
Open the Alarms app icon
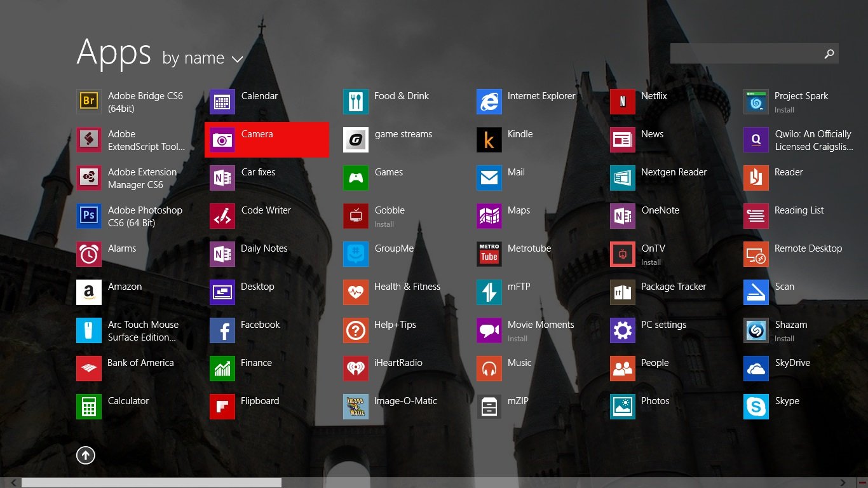click(89, 254)
